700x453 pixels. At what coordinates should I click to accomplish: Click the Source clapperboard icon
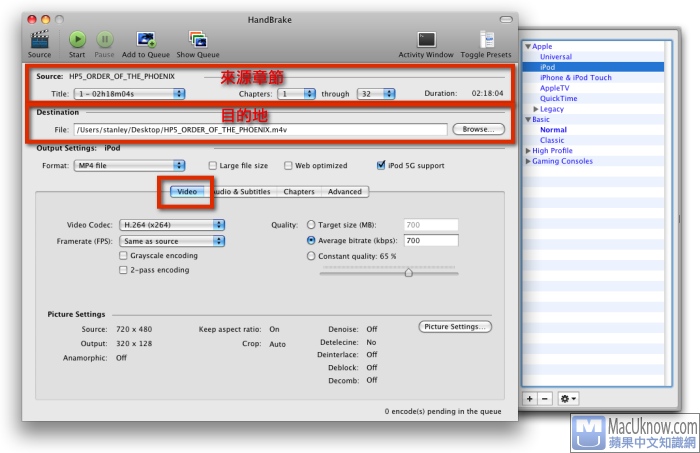39,39
